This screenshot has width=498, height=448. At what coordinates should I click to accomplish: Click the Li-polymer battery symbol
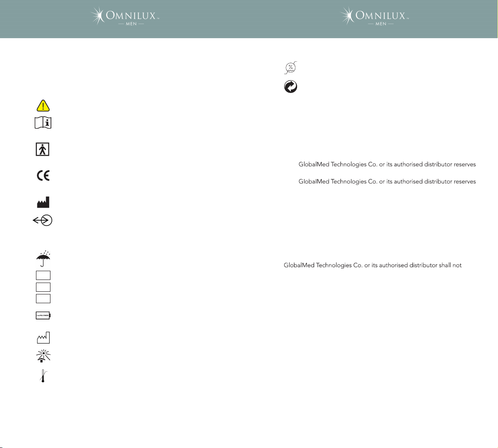(x=43, y=315)
